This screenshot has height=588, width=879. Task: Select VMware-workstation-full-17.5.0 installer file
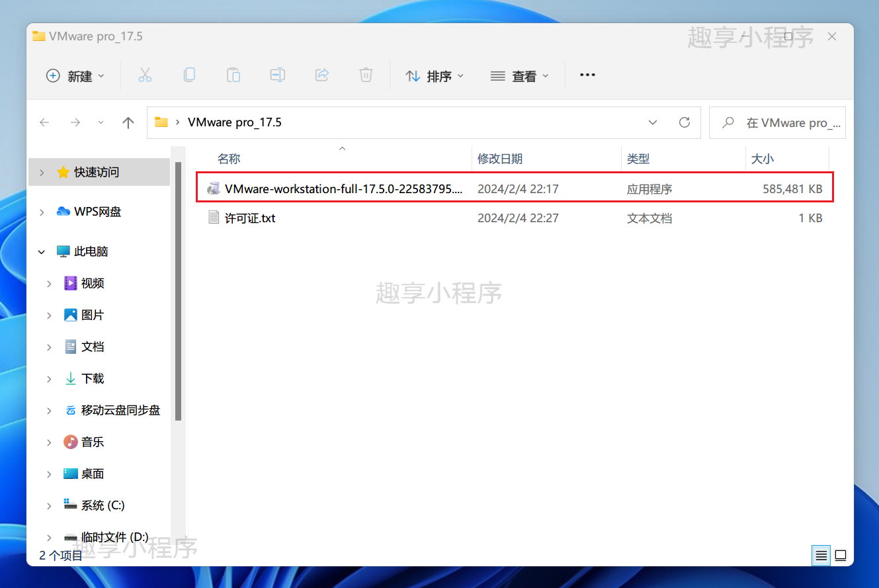coord(515,189)
